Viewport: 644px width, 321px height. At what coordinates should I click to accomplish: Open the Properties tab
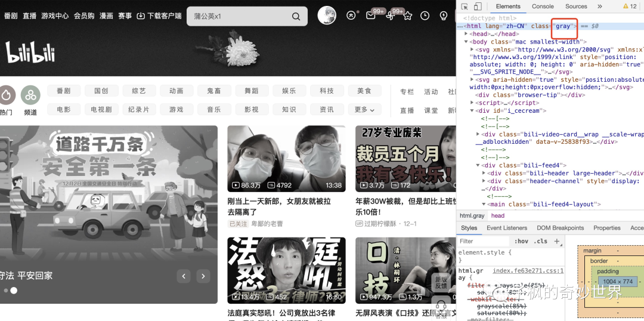(607, 228)
